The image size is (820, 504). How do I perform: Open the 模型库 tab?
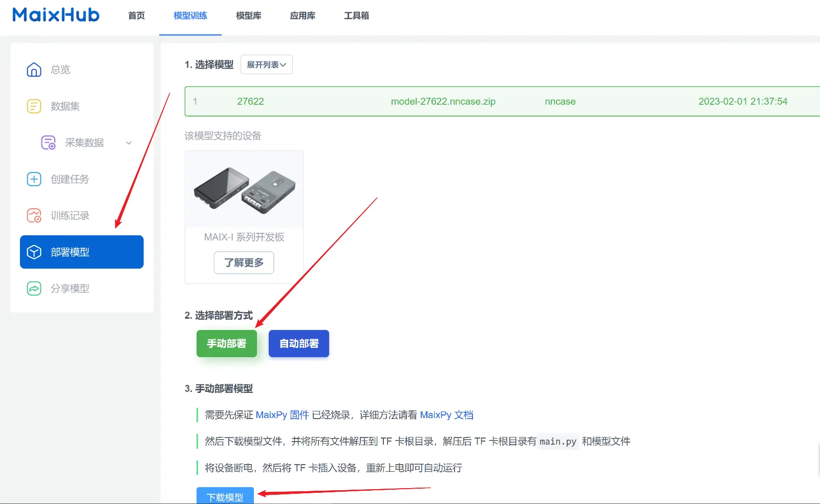(x=249, y=16)
